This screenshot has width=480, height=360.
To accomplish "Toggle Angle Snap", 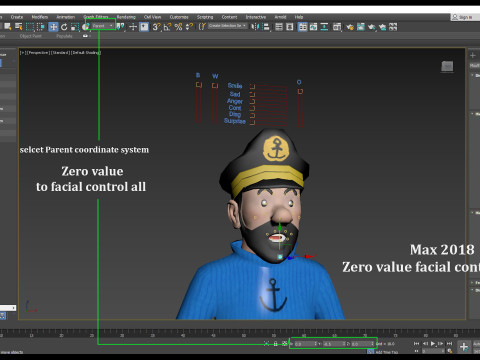I will pos(167,27).
